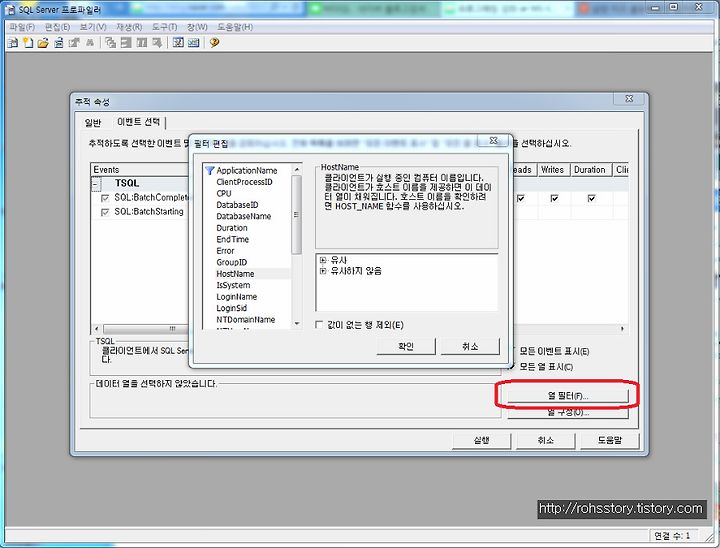Click the events grid scroll-right arrow
This screenshot has width=720, height=548.
(622, 329)
